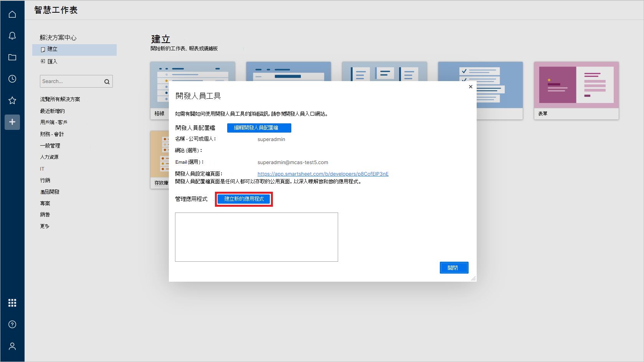This screenshot has height=362, width=644.
Task: Select the 建立 menu item
Action: pyautogui.click(x=52, y=49)
